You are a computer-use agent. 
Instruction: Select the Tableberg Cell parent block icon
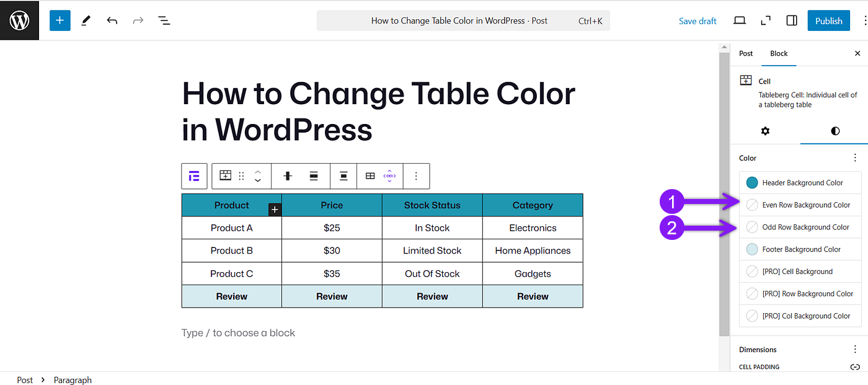coord(194,176)
